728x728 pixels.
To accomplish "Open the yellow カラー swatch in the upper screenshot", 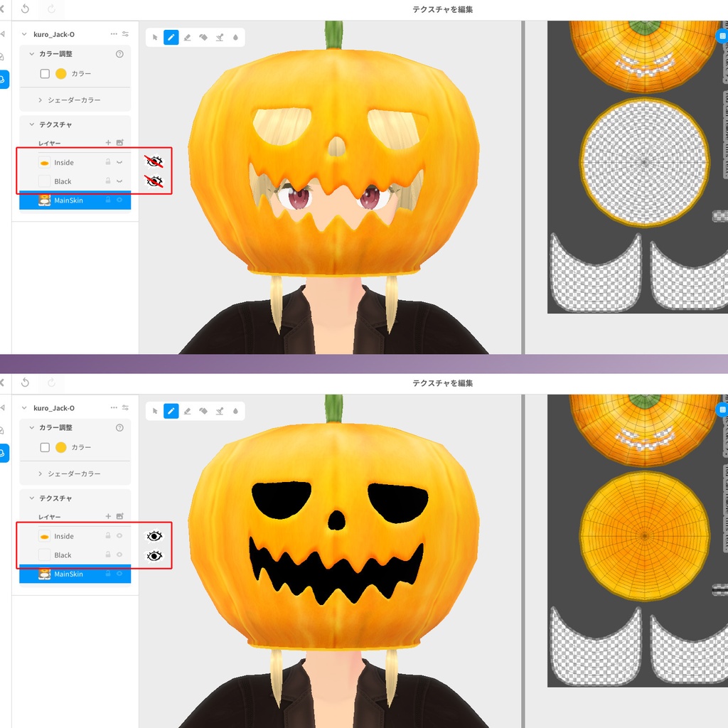I will click(x=61, y=73).
